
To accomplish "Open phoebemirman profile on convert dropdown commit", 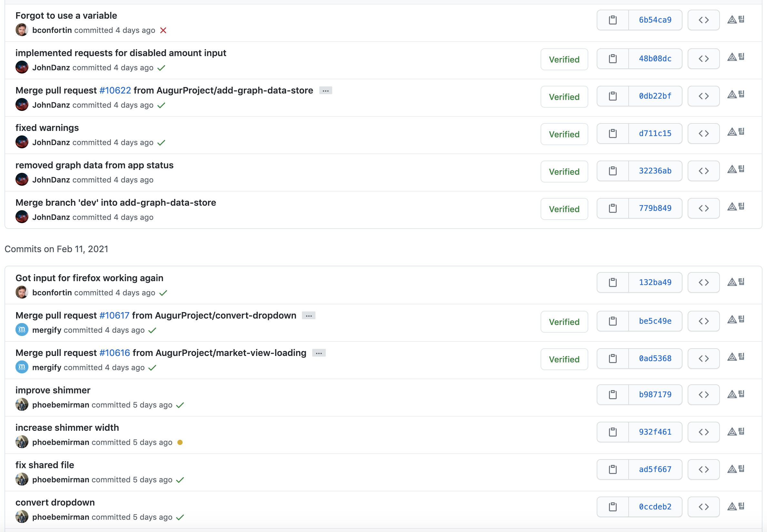I will 60,517.
